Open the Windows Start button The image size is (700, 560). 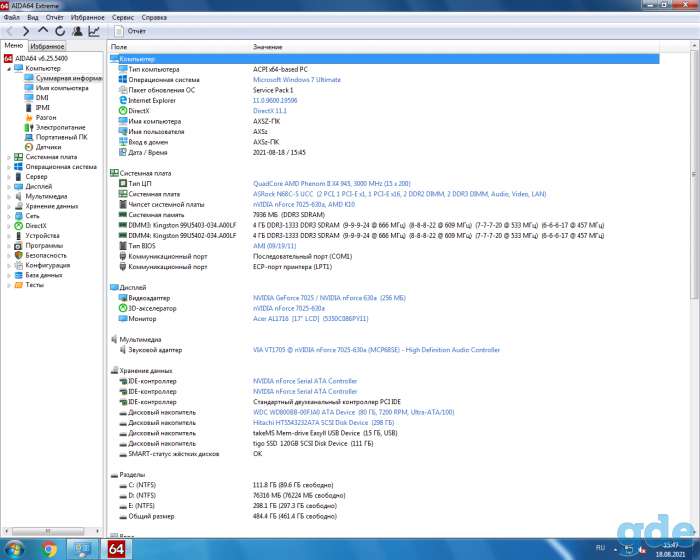pyautogui.click(x=14, y=549)
